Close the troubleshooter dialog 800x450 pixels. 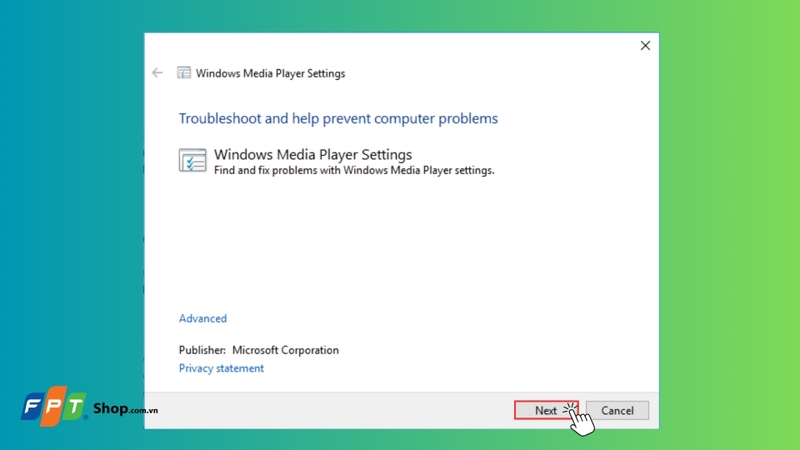tap(645, 46)
